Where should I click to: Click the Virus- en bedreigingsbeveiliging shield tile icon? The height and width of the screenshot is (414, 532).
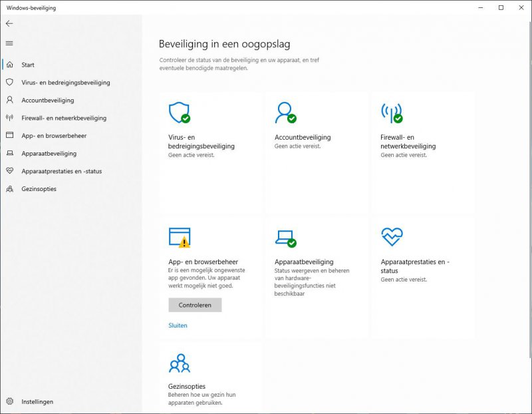[x=179, y=112]
